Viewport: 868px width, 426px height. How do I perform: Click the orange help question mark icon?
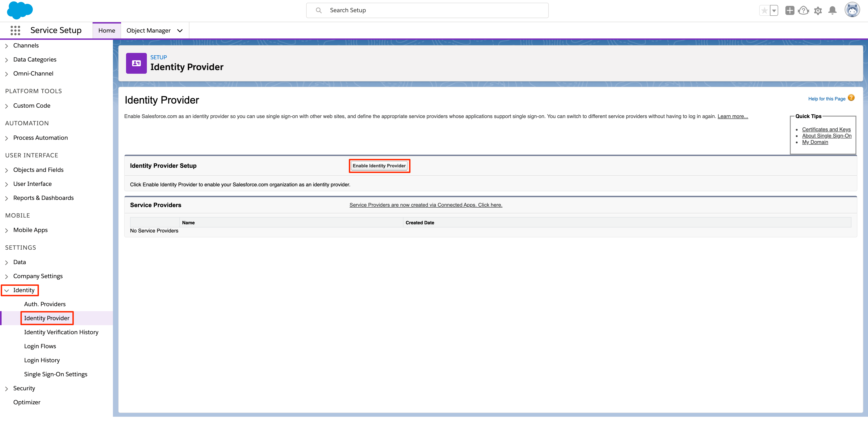[851, 98]
